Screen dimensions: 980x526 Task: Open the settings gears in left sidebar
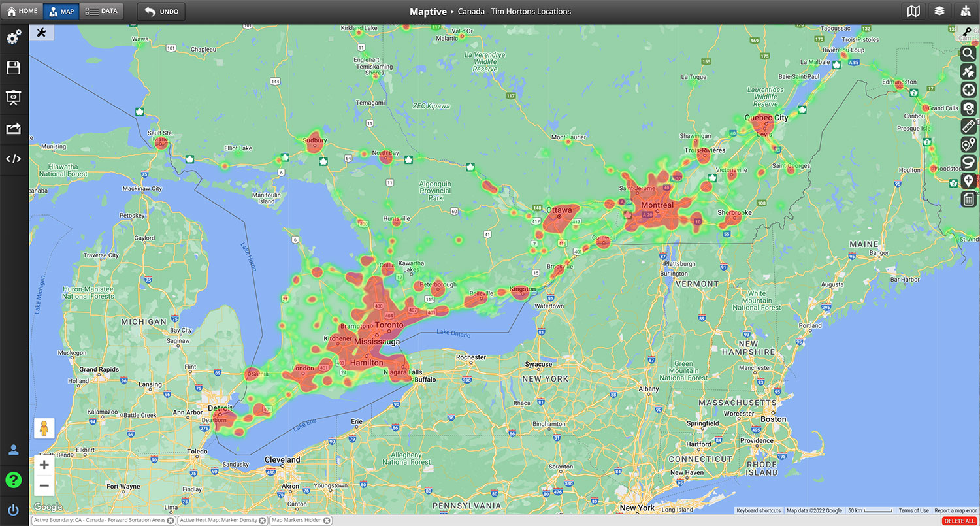14,38
